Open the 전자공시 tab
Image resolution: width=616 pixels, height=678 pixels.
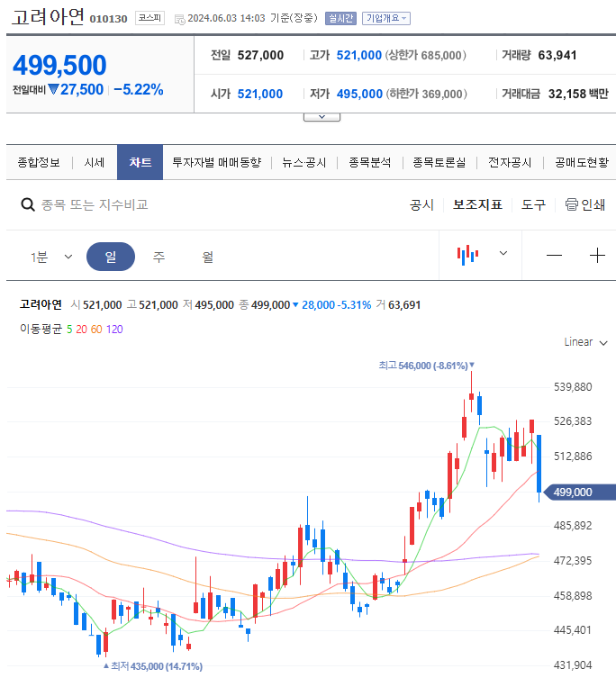(510, 162)
